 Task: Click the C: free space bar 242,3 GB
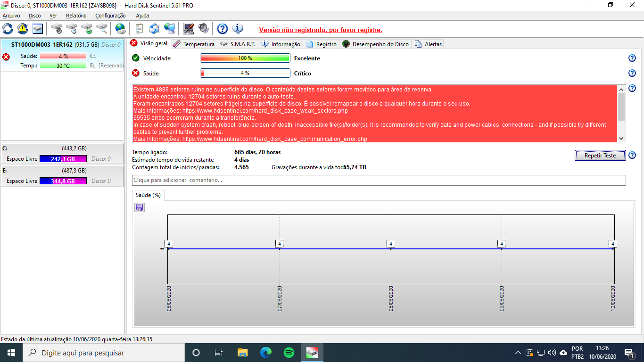63,159
